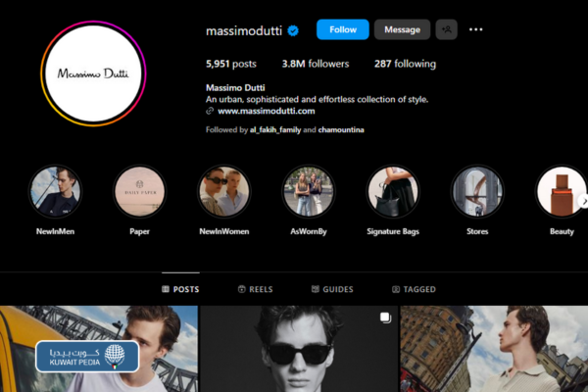Open similar accounts with the add-person icon
Screen dimensions: 588x392
pyautogui.click(x=446, y=29)
